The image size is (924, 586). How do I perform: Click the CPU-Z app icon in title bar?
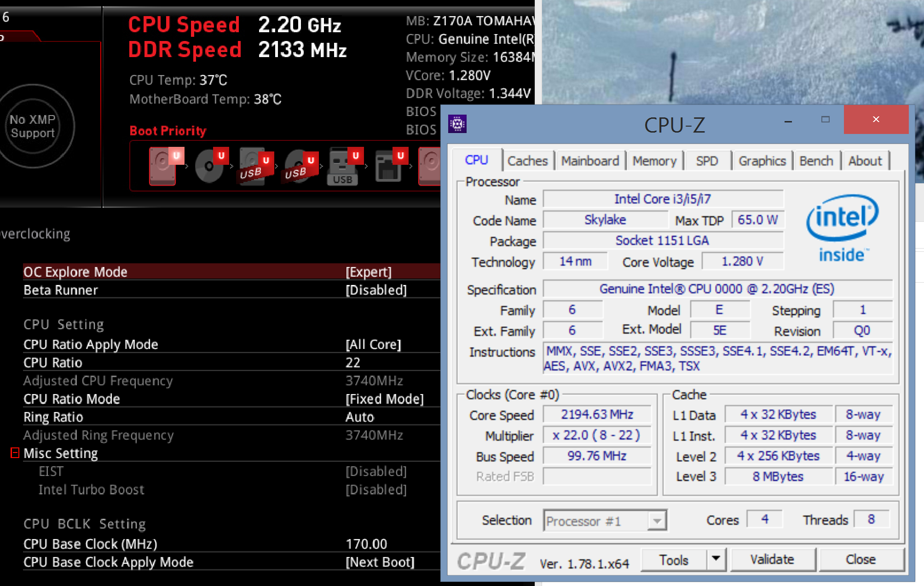[457, 124]
